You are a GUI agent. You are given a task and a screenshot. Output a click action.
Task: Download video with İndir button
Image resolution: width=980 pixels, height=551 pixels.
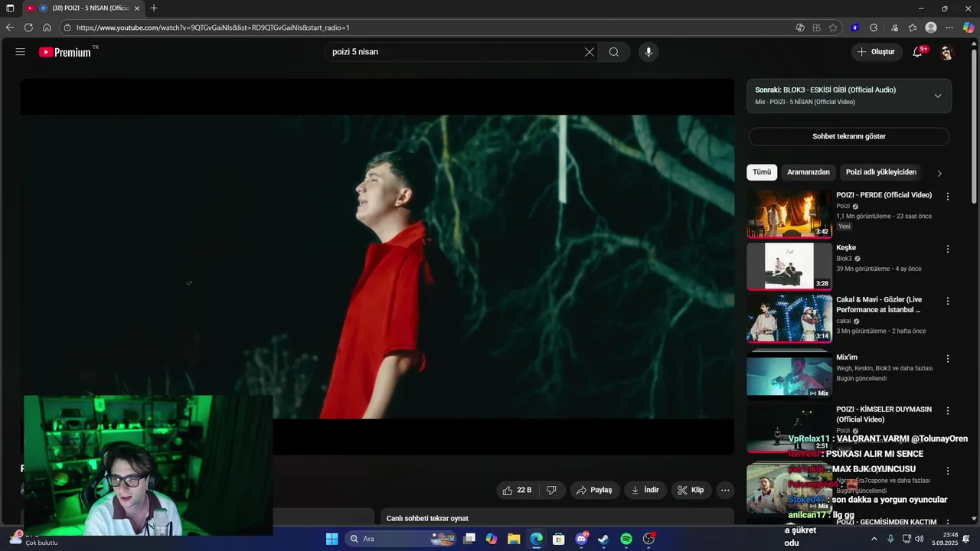pyautogui.click(x=645, y=490)
